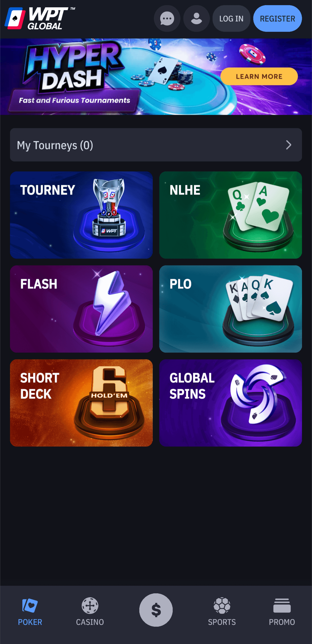The height and width of the screenshot is (644, 312).
Task: Select the FLASH lightning tile
Action: (81, 309)
